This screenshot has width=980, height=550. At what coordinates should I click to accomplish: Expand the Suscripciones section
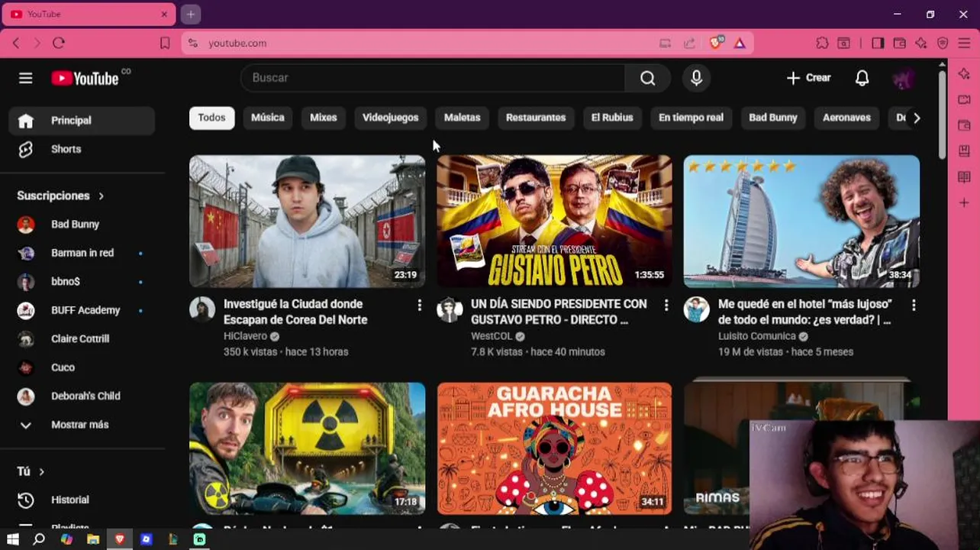pos(60,196)
